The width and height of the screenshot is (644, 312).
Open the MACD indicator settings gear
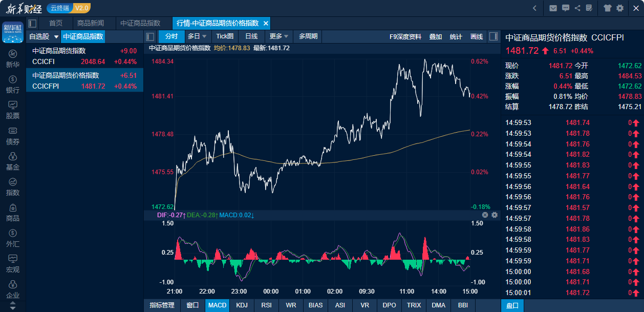coord(495,215)
